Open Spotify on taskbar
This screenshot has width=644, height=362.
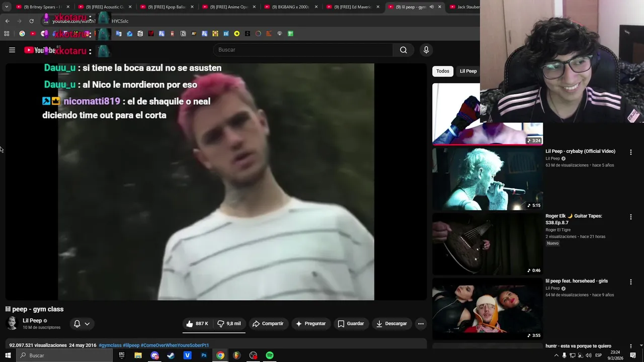[x=270, y=355]
